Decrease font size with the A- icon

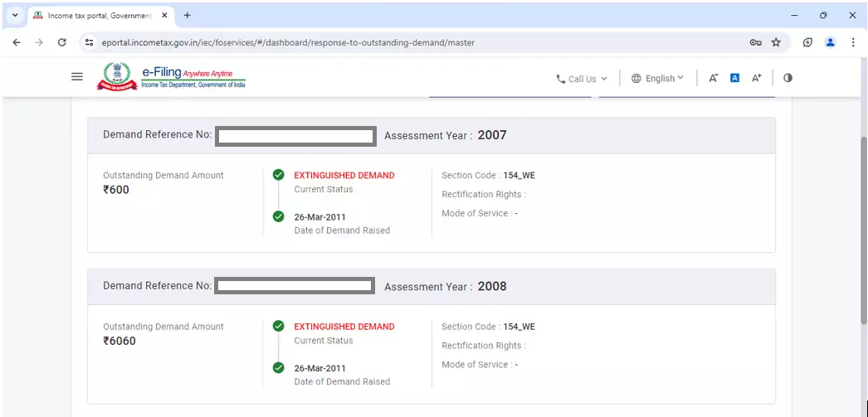point(713,78)
